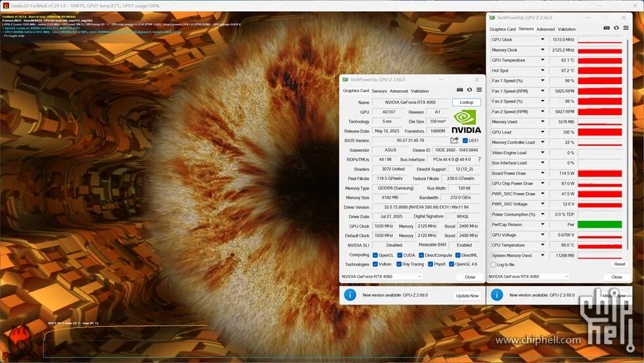Image resolution: width=644 pixels, height=363 pixels.
Task: Toggle the Ray Tracing checkbox
Action: [399, 264]
